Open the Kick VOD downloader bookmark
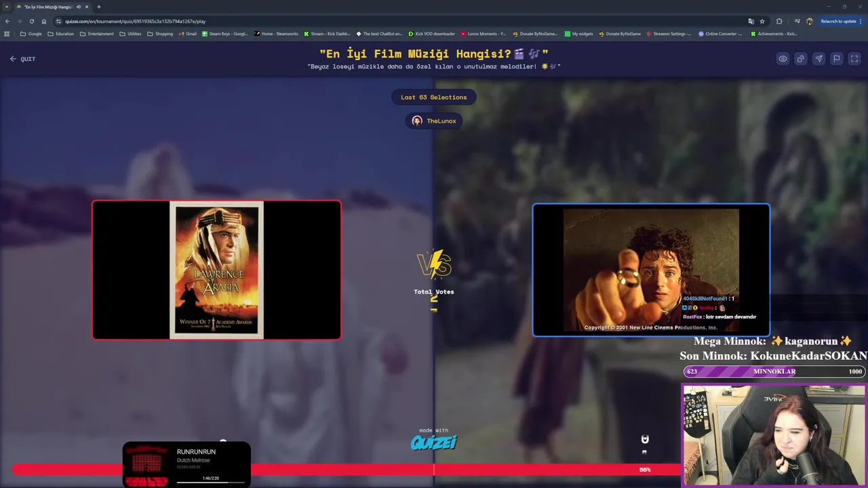 click(431, 34)
